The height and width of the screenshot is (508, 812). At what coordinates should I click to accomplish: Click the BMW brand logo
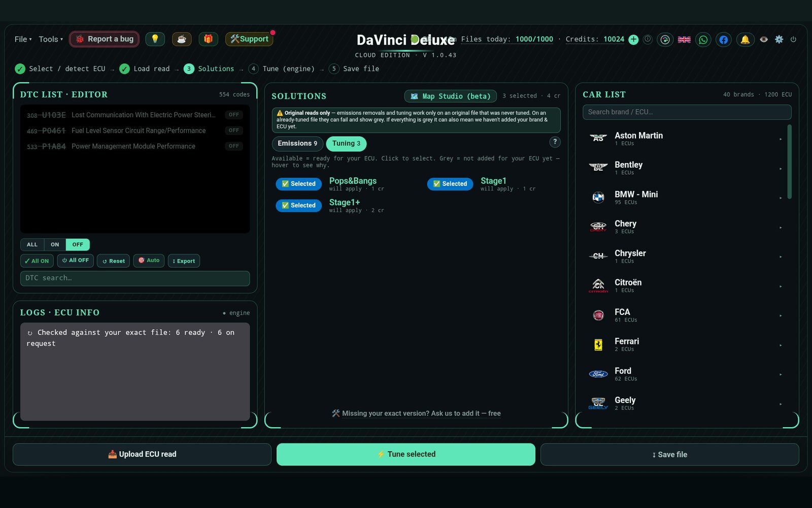[598, 197]
